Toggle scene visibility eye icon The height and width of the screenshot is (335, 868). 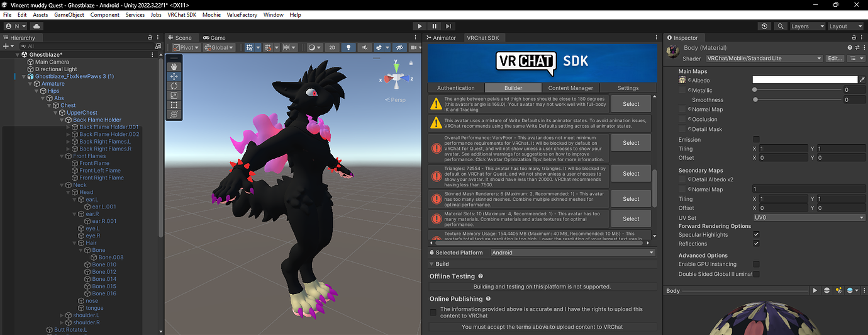[398, 47]
